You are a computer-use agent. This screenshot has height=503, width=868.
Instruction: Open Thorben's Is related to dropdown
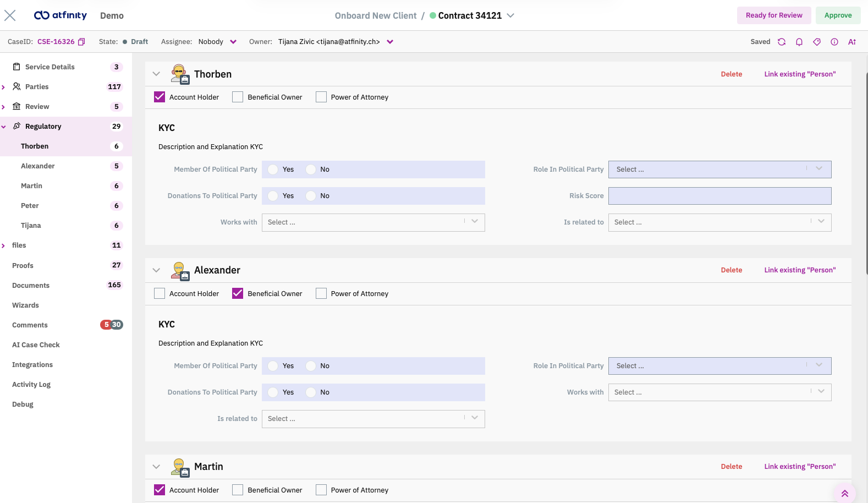point(719,222)
